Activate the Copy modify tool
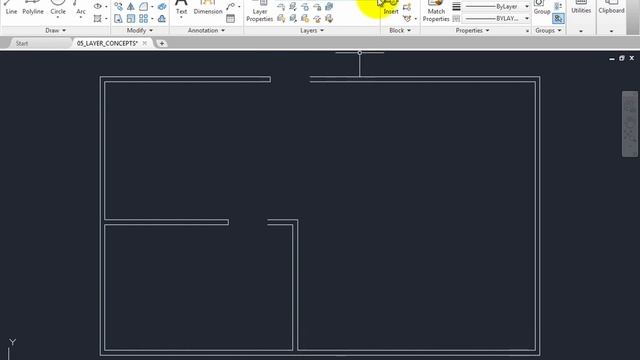The image size is (640, 360). click(118, 7)
